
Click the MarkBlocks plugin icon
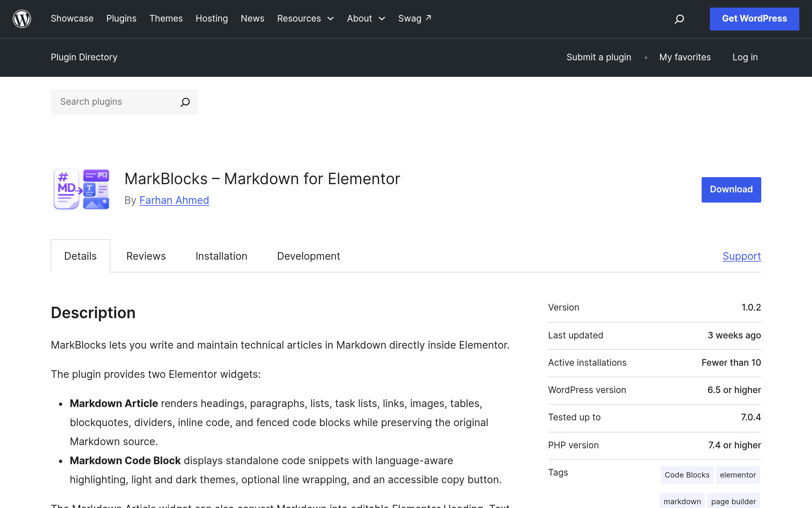pyautogui.click(x=82, y=190)
